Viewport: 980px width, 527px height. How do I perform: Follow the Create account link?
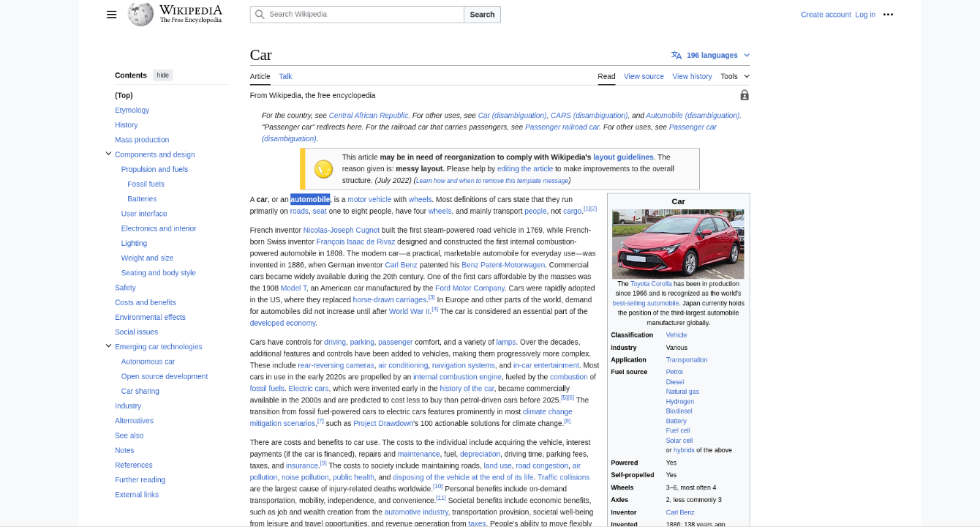coord(826,15)
